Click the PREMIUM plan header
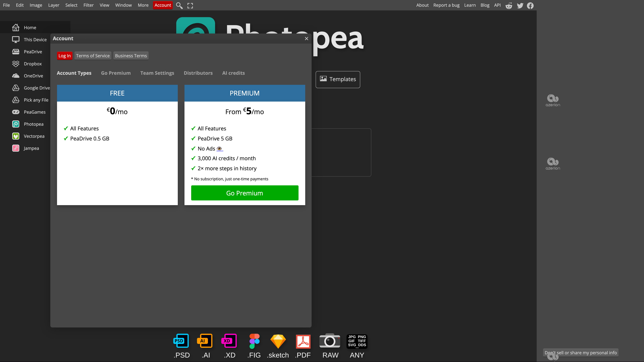This screenshot has height=362, width=644. tap(245, 93)
